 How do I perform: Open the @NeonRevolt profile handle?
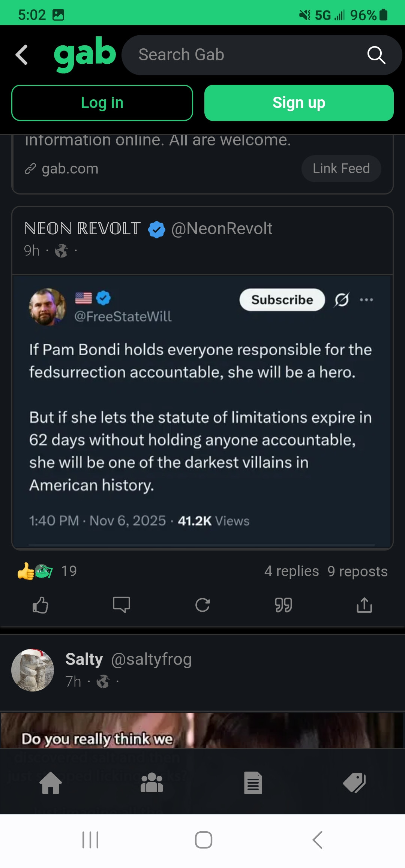[222, 229]
